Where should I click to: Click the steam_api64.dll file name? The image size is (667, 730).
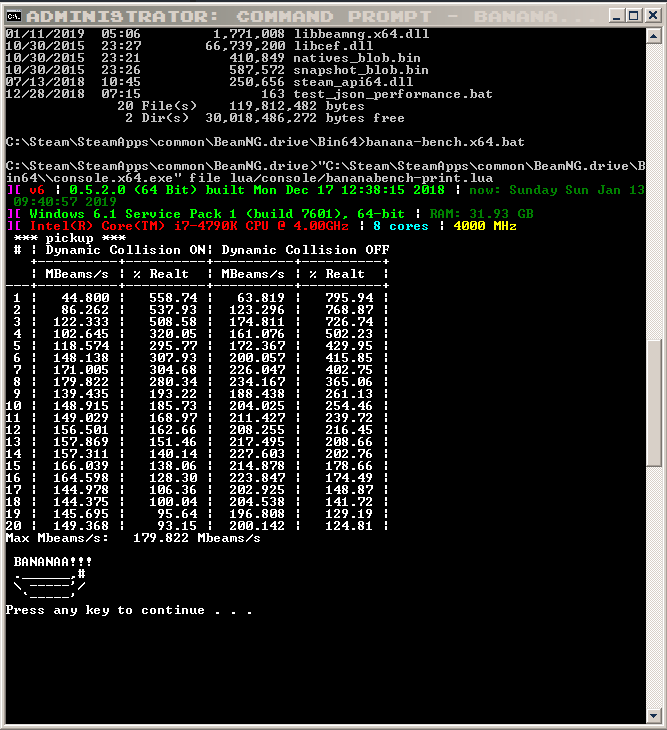pyautogui.click(x=353, y=82)
